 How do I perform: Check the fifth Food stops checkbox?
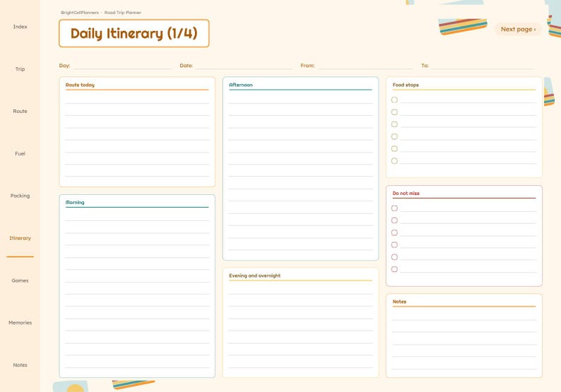pos(394,148)
